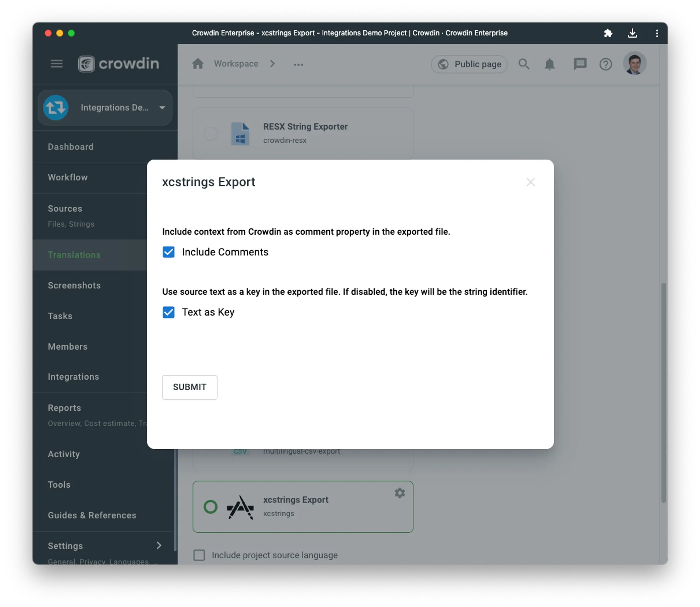Open the user profile avatar
The image size is (700, 607).
coord(634,63)
